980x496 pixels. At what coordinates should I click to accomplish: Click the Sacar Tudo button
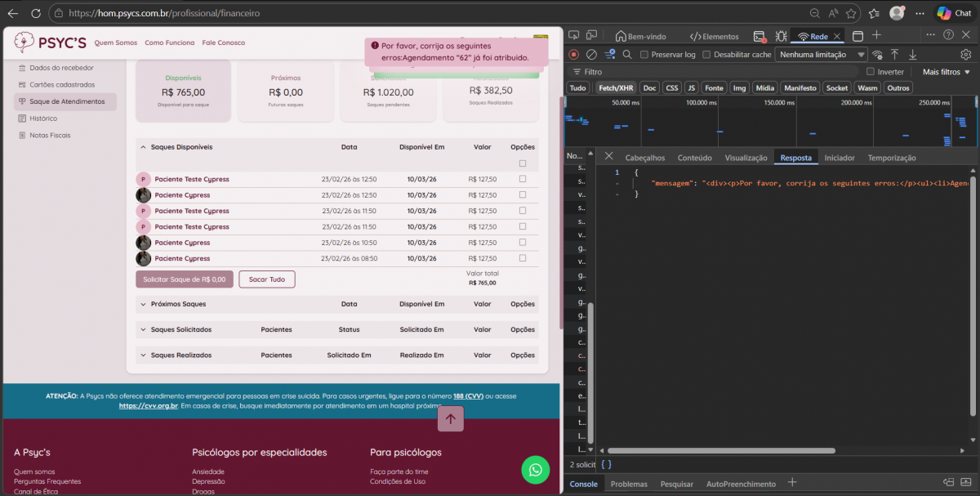click(x=266, y=279)
